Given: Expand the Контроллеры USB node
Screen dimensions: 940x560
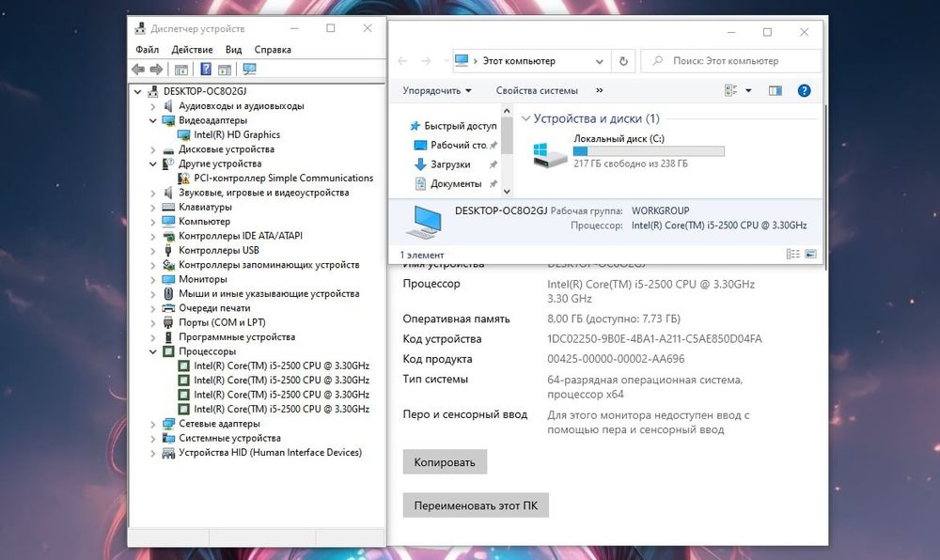Looking at the screenshot, I should point(153,251).
